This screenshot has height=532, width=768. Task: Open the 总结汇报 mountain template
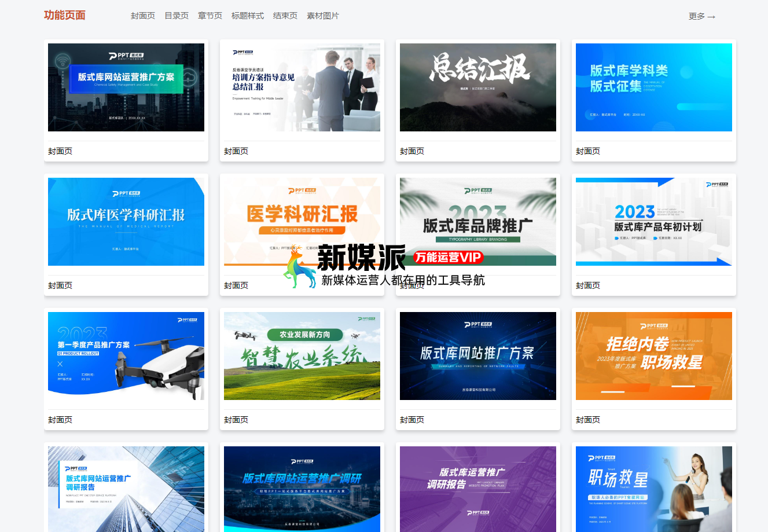pos(478,87)
